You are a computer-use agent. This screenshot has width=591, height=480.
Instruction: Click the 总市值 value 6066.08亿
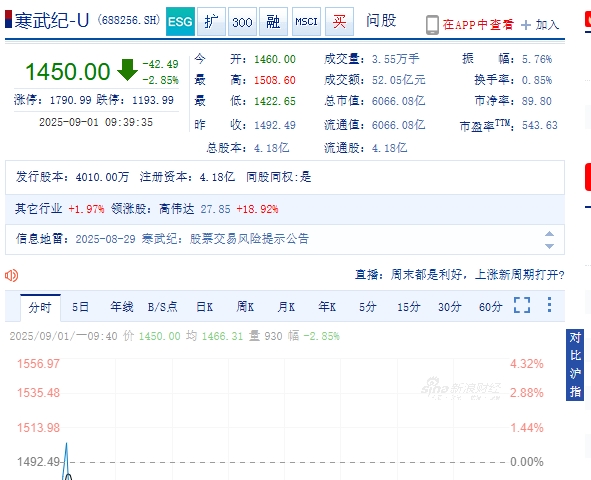[399, 101]
